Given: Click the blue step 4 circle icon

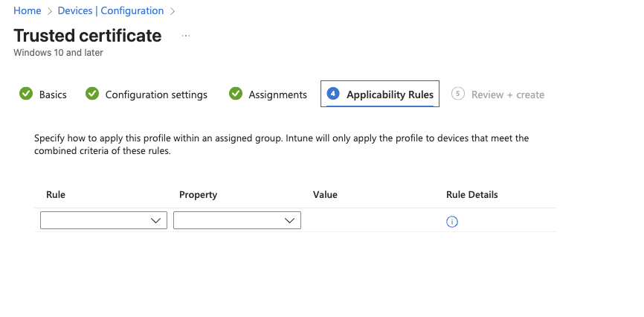Looking at the screenshot, I should [x=333, y=94].
